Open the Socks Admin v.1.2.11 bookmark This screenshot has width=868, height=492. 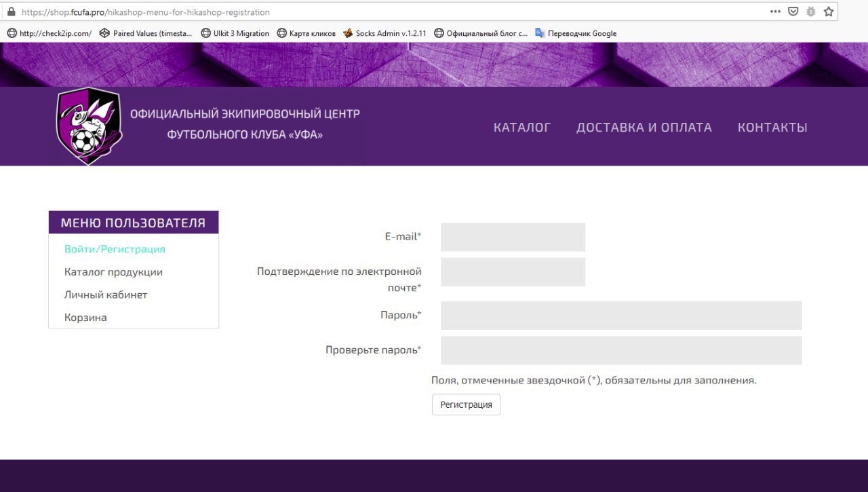tap(384, 33)
